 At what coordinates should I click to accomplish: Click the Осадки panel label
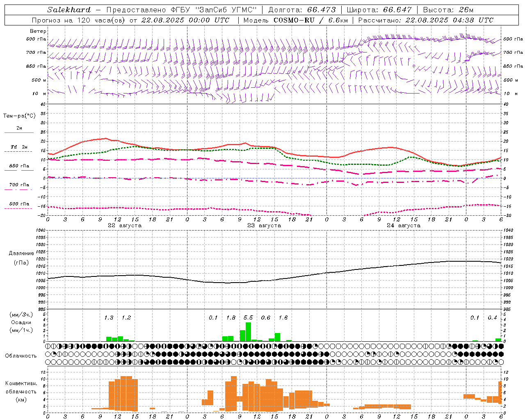click(21, 322)
